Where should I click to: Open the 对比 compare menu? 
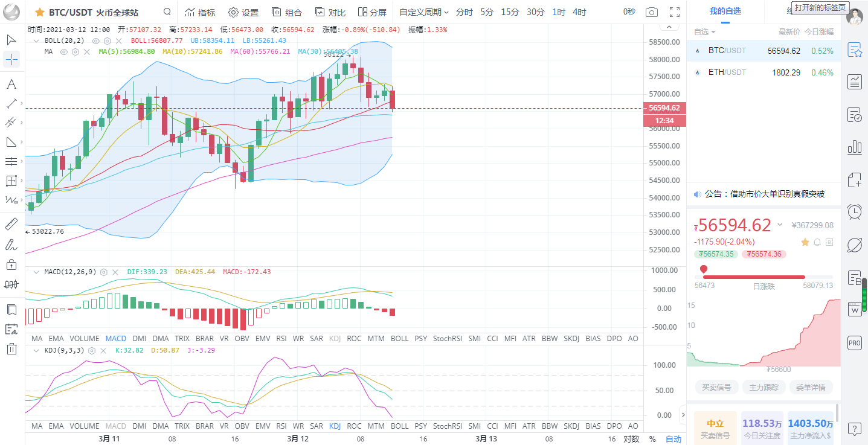tap(330, 12)
